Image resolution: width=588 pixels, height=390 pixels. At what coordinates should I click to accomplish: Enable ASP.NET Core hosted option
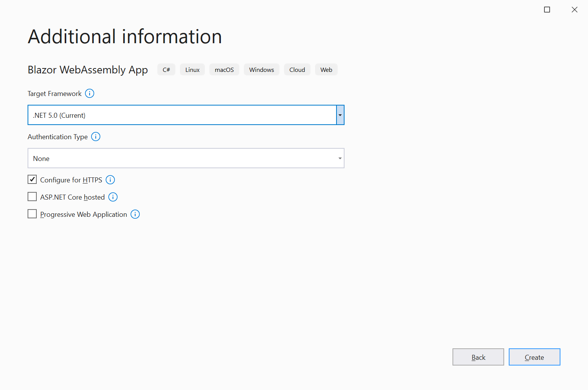click(x=32, y=197)
